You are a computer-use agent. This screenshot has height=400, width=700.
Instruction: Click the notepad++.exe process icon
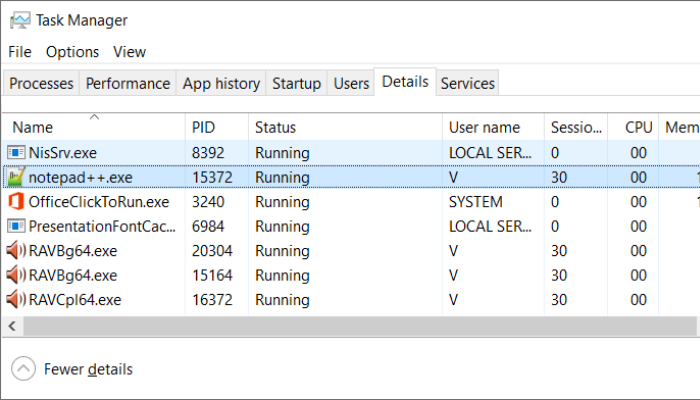pyautogui.click(x=16, y=177)
